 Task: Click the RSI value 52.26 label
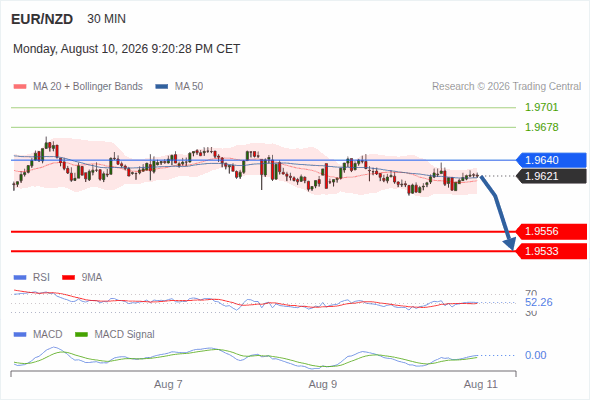pyautogui.click(x=539, y=302)
